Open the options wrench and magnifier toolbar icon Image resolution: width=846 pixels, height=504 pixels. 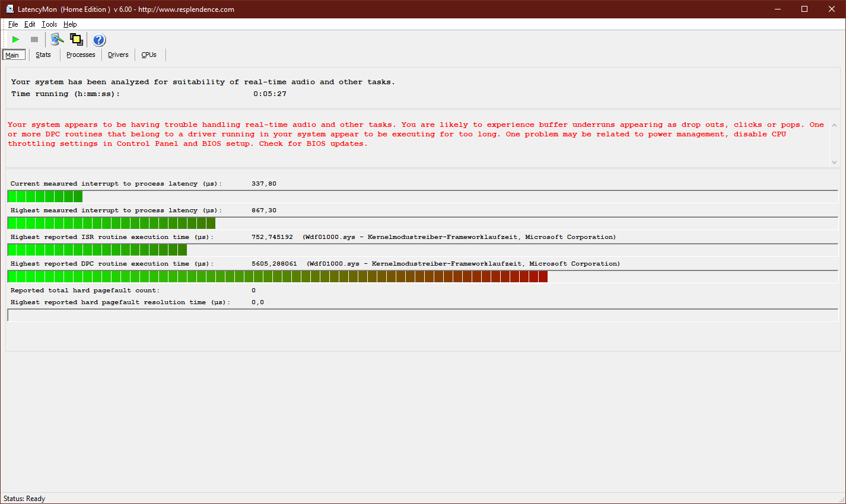57,40
